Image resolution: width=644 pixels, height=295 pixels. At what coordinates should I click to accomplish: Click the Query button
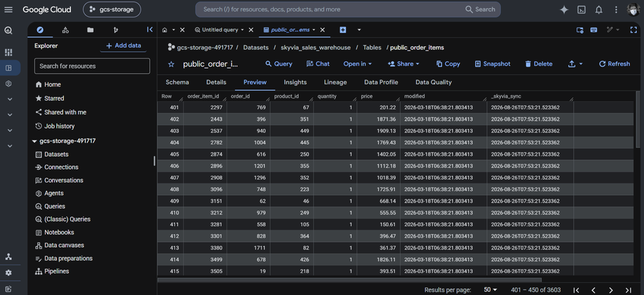click(279, 64)
